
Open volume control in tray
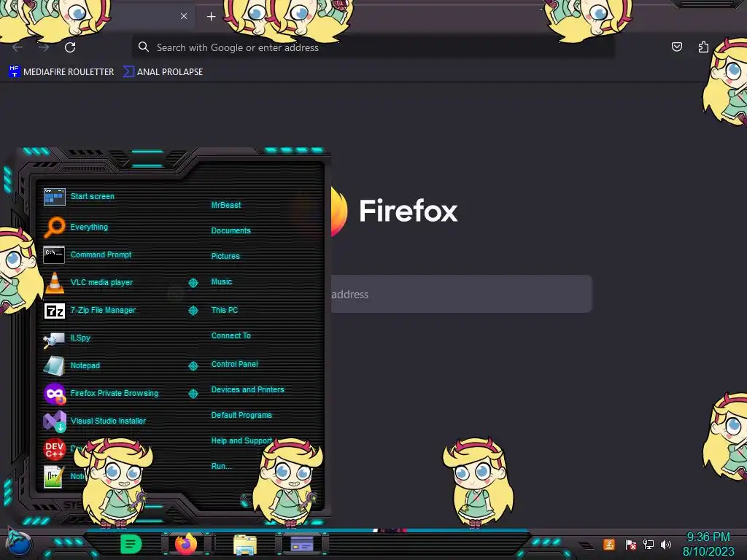(665, 544)
